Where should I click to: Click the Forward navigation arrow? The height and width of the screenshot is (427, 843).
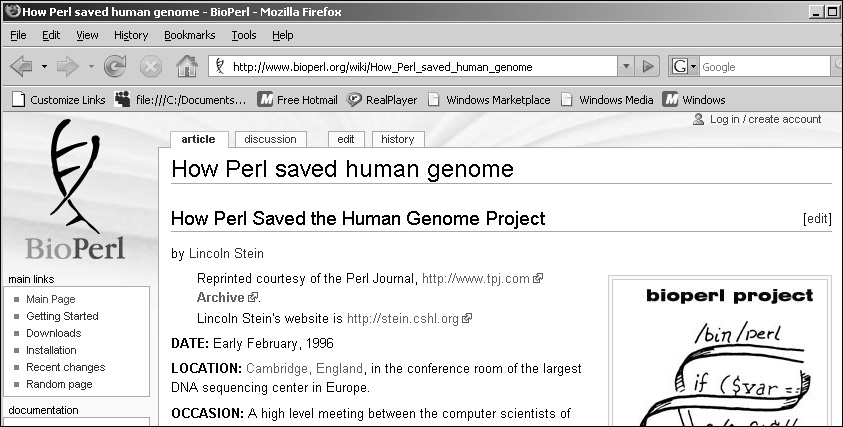pyautogui.click(x=68, y=67)
